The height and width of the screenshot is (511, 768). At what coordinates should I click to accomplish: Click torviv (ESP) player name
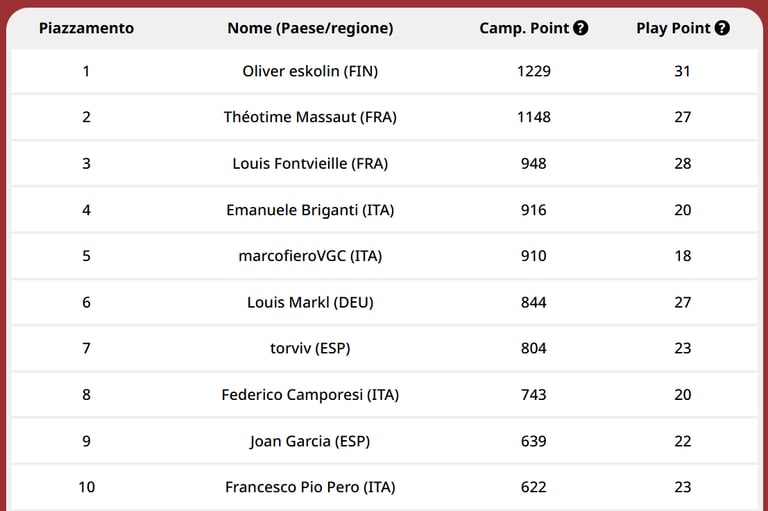[x=310, y=348]
